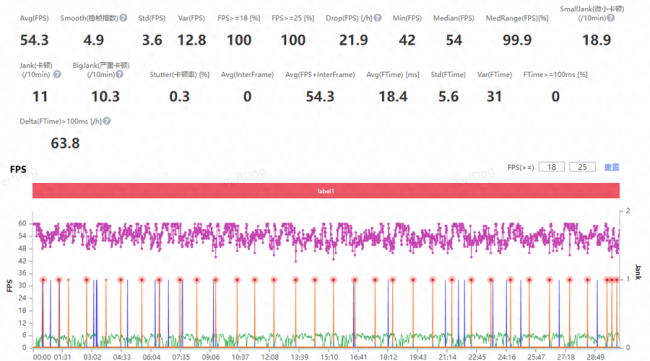Select the Median(FPS) value 54
The height and width of the screenshot is (361, 650).
[x=454, y=40]
